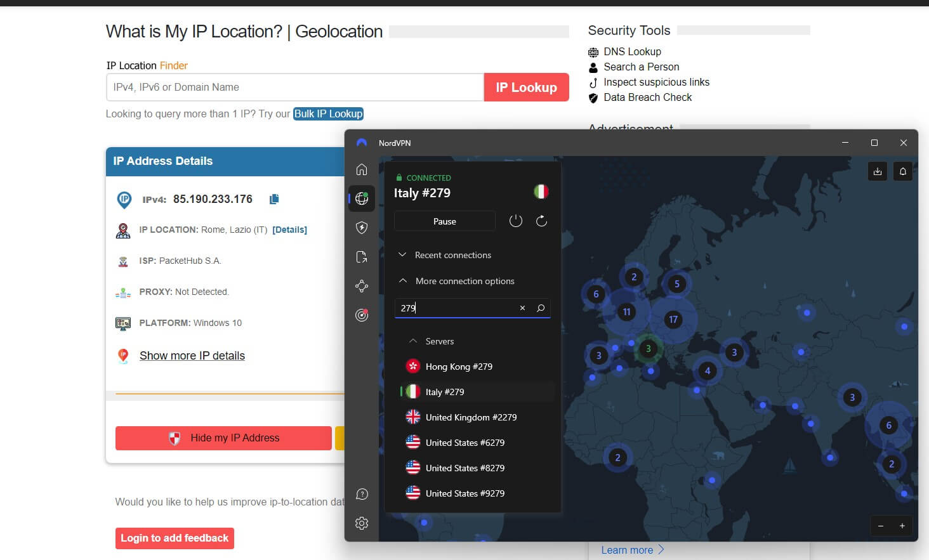Collapse More connection options
The height and width of the screenshot is (560, 929).
pyautogui.click(x=456, y=281)
